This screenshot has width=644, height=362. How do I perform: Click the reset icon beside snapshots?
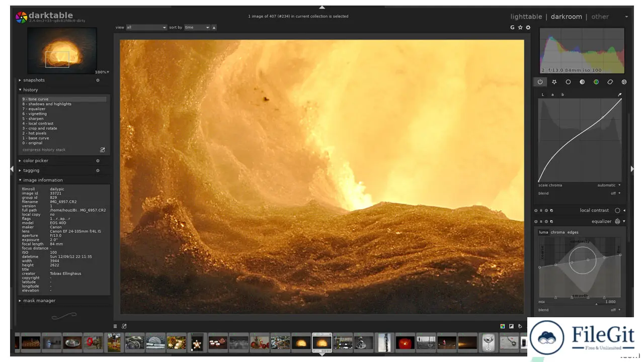(98, 80)
